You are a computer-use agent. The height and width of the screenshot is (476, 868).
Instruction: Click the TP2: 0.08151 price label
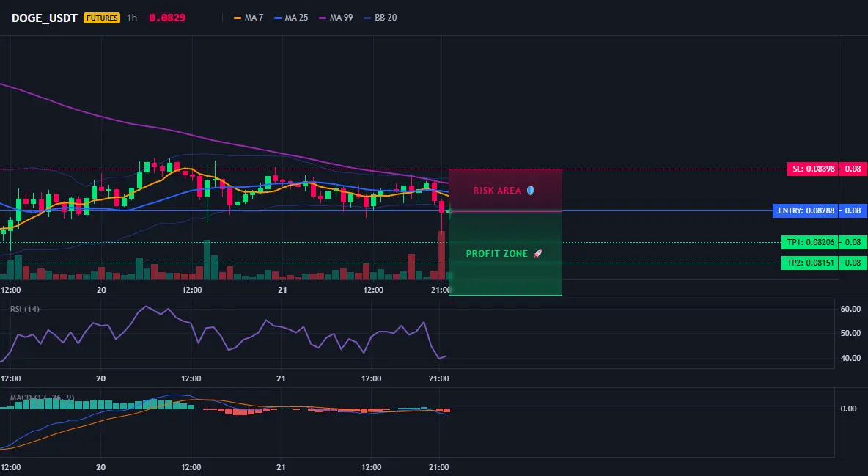810,263
